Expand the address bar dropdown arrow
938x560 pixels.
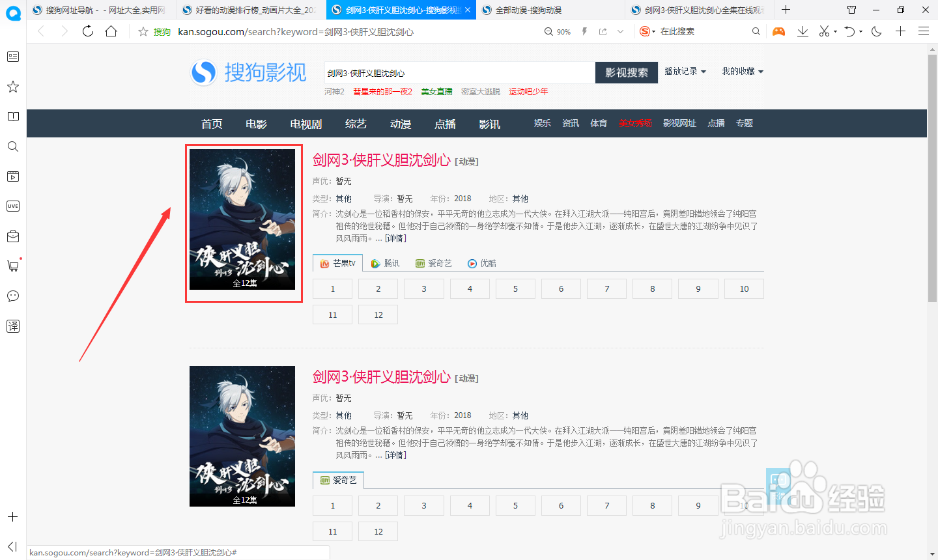tap(621, 31)
